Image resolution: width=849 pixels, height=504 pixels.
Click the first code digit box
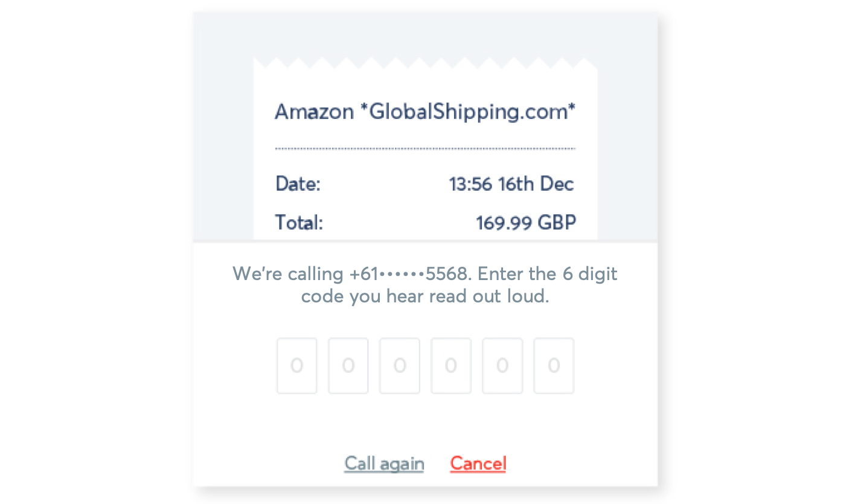point(296,366)
